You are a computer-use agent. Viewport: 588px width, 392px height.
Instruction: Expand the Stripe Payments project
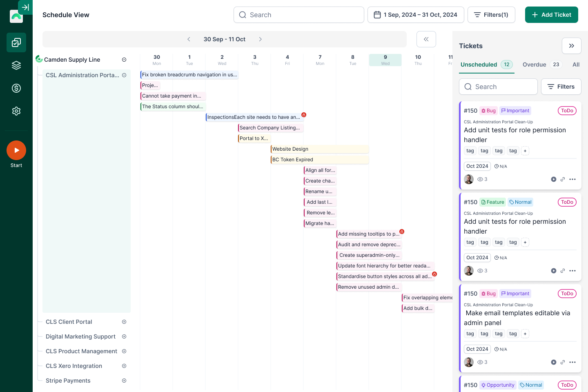[x=124, y=381]
